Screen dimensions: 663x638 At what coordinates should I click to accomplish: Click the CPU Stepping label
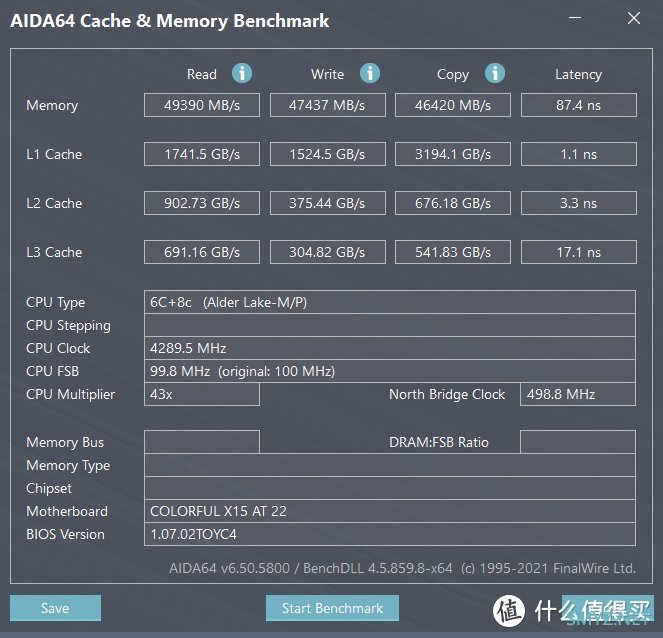[x=68, y=326]
